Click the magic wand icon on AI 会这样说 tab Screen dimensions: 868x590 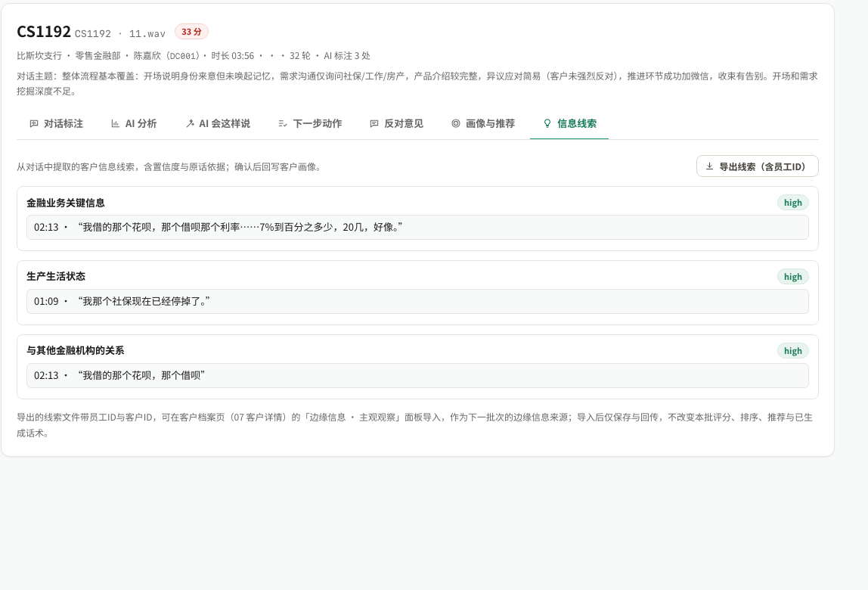click(190, 123)
